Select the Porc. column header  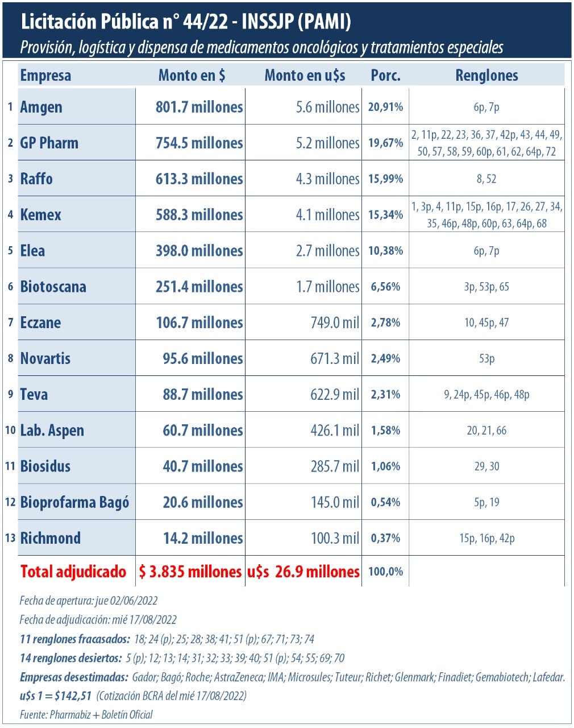[385, 76]
